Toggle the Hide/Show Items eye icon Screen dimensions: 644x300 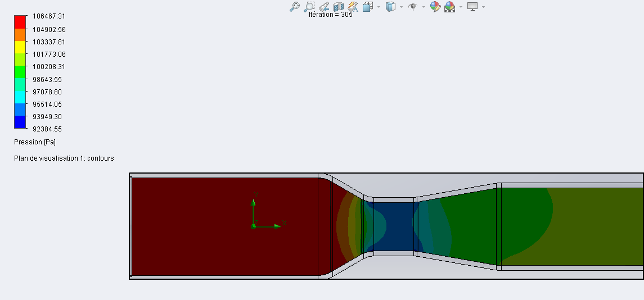point(413,7)
